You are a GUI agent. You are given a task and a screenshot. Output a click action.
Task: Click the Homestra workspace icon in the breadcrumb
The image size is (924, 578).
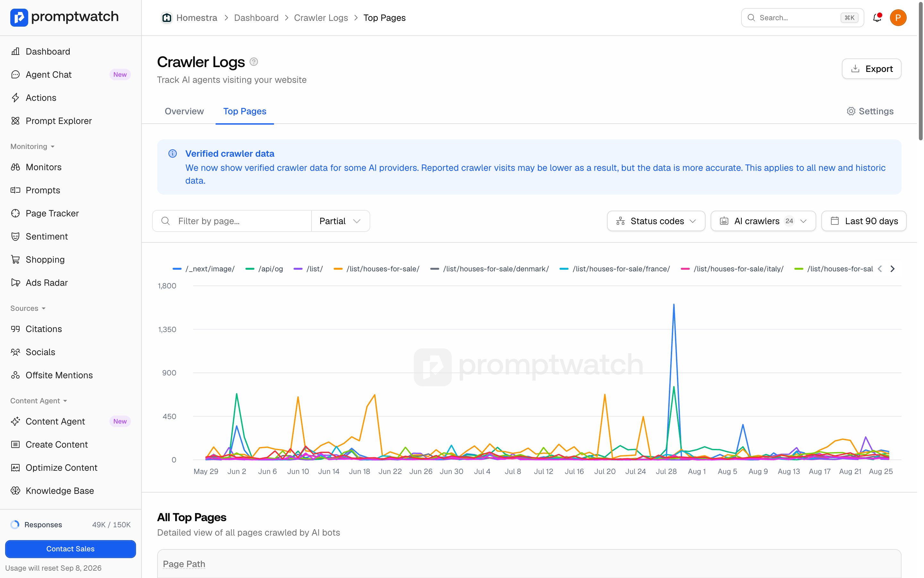(x=167, y=18)
